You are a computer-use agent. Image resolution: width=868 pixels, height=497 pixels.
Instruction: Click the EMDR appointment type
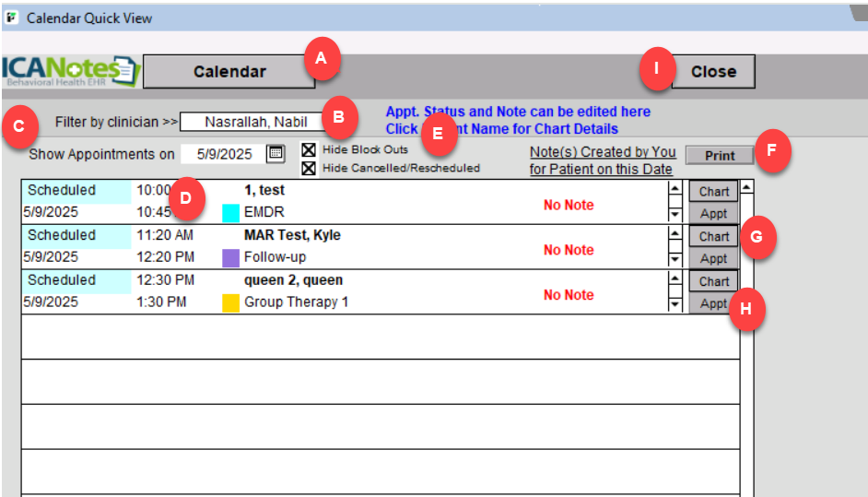point(264,212)
